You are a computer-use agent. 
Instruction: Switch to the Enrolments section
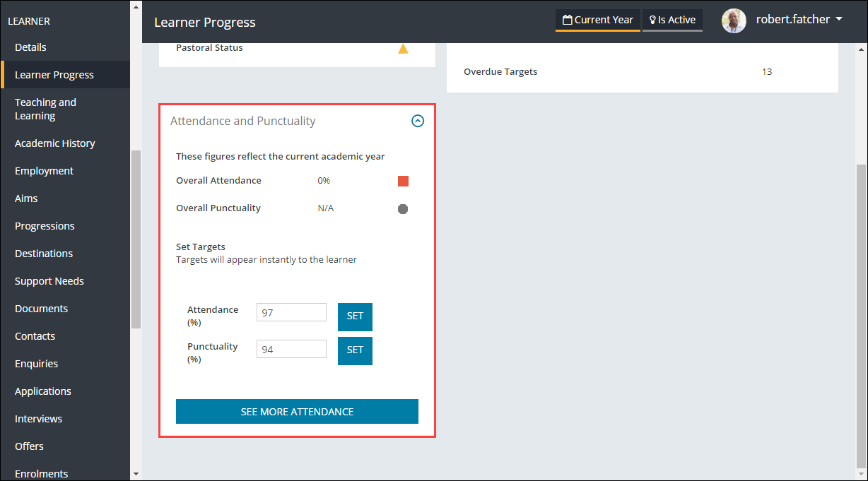(42, 473)
